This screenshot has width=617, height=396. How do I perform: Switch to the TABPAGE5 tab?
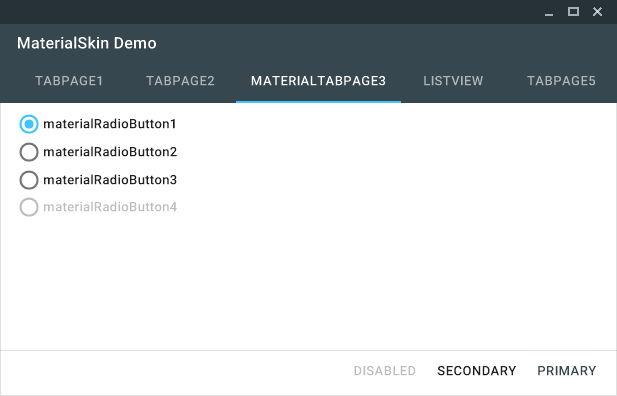point(561,81)
